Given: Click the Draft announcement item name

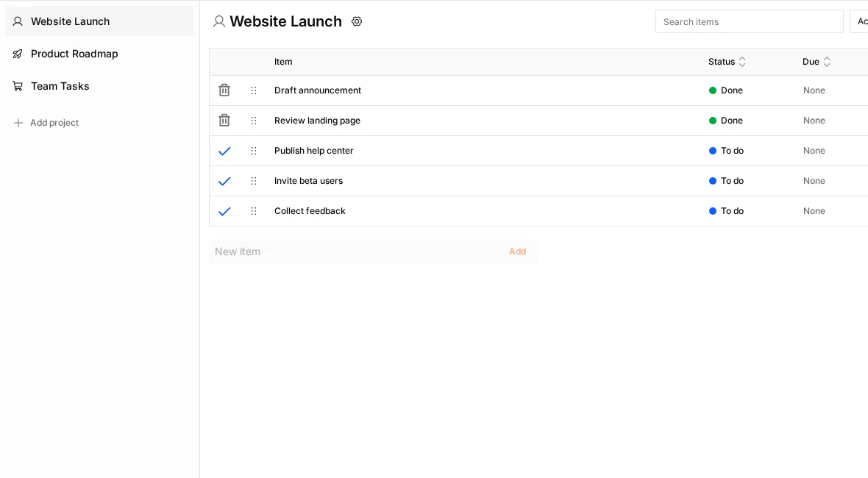Looking at the screenshot, I should coord(318,90).
